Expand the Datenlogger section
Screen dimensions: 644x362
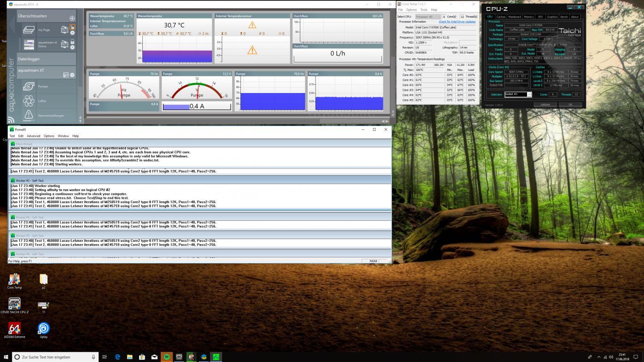(47, 59)
